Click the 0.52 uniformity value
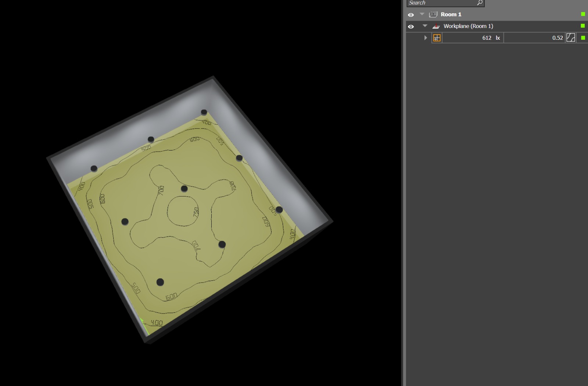This screenshot has width=588, height=386. pos(557,38)
